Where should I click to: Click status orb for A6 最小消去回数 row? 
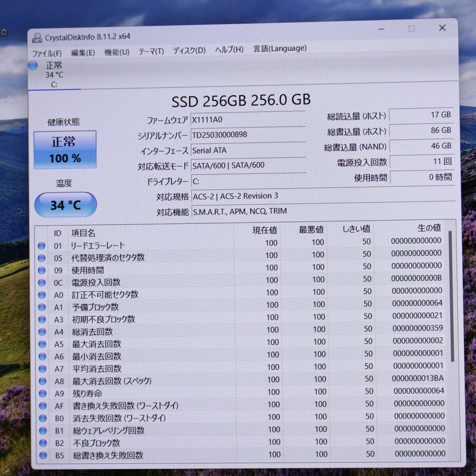(x=42, y=357)
